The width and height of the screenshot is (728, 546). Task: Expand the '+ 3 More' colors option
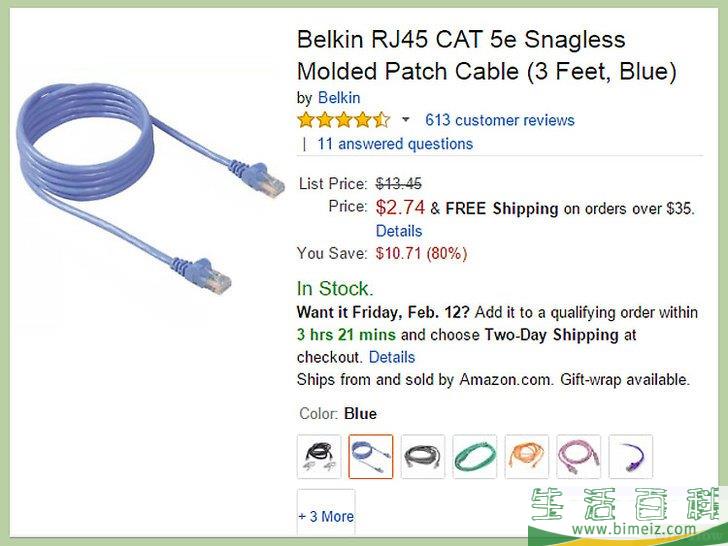click(326, 516)
